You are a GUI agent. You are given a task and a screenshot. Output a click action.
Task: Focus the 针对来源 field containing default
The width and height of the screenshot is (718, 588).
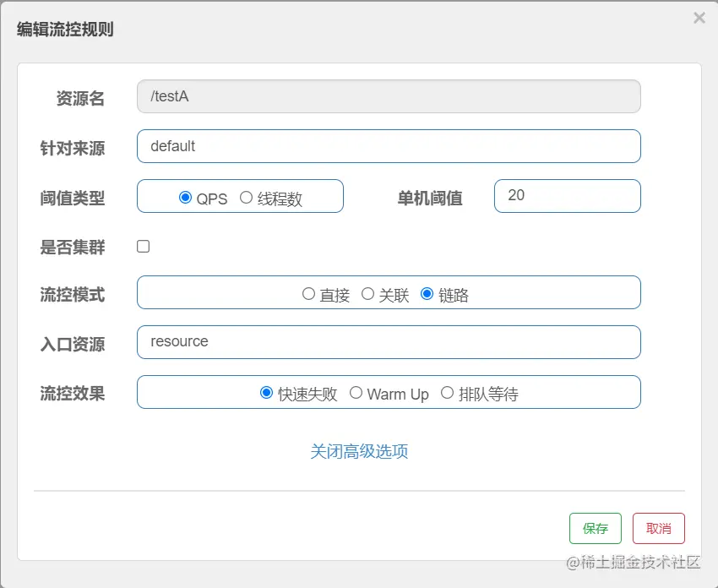click(389, 146)
